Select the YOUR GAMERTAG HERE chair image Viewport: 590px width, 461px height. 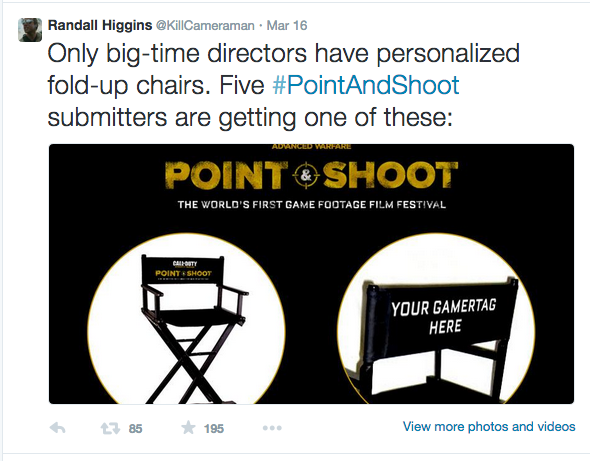[436, 318]
